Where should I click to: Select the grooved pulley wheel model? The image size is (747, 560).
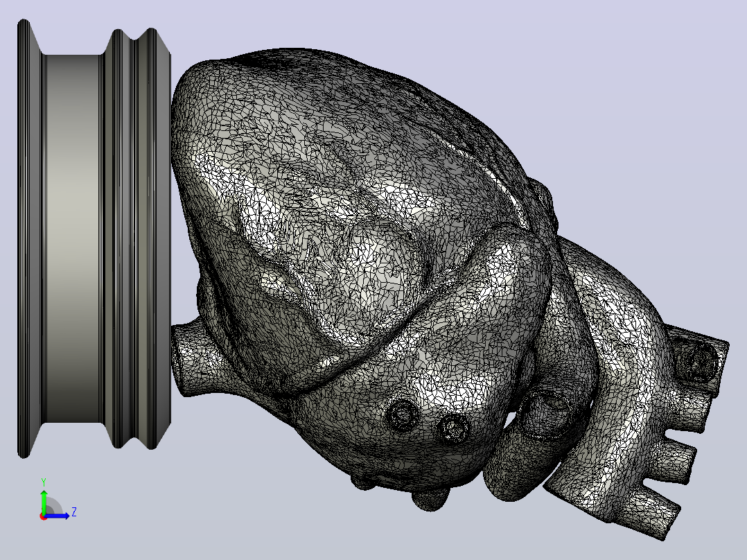tap(94, 238)
